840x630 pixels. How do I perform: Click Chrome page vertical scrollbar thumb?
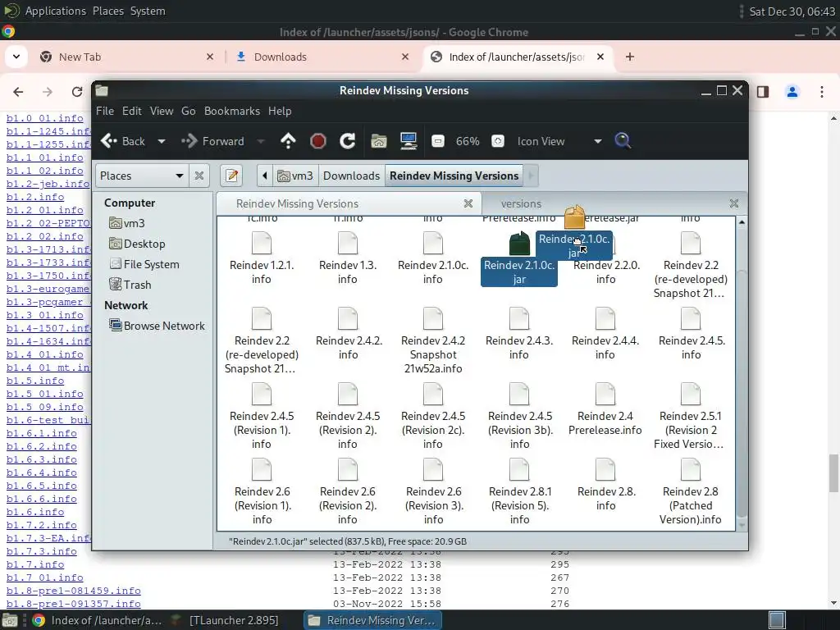click(x=833, y=472)
